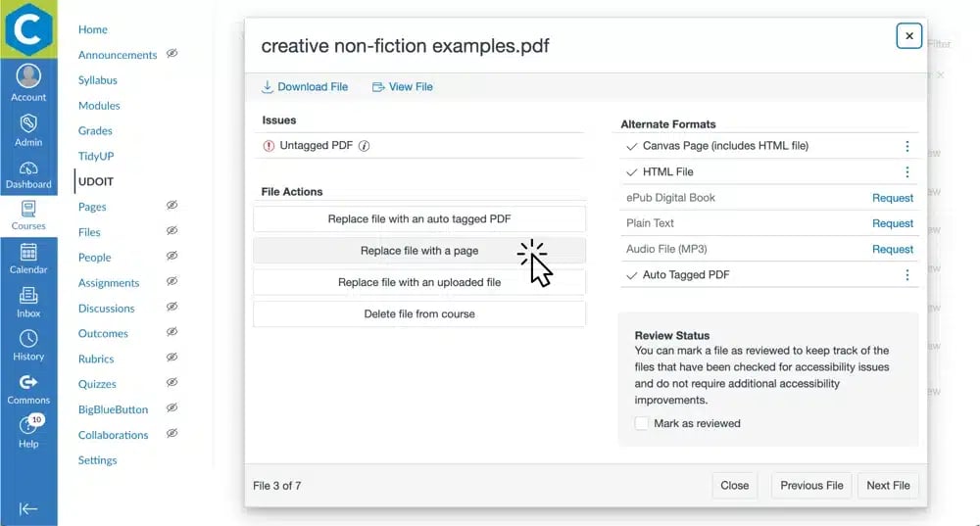Request the Plain Text format
The width and height of the screenshot is (980, 526).
(893, 223)
